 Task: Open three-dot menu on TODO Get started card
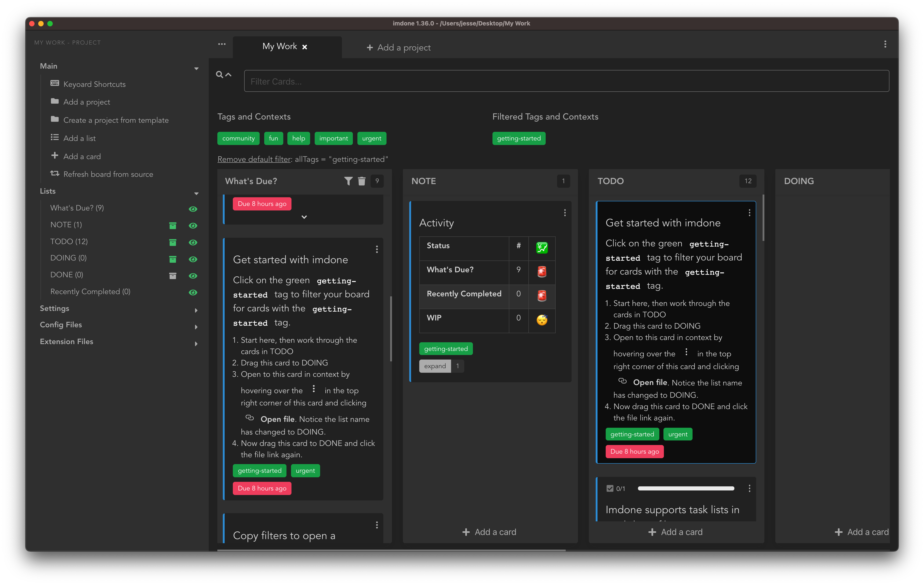click(749, 212)
